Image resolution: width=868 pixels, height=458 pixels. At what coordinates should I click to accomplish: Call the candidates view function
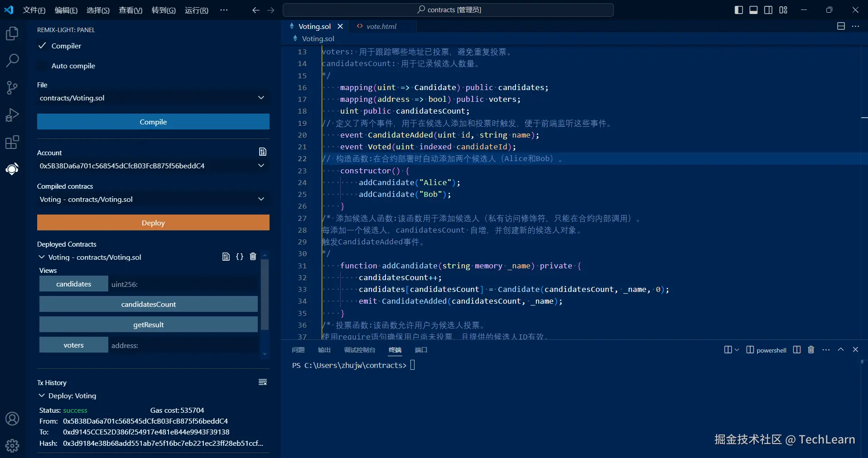[x=74, y=284]
